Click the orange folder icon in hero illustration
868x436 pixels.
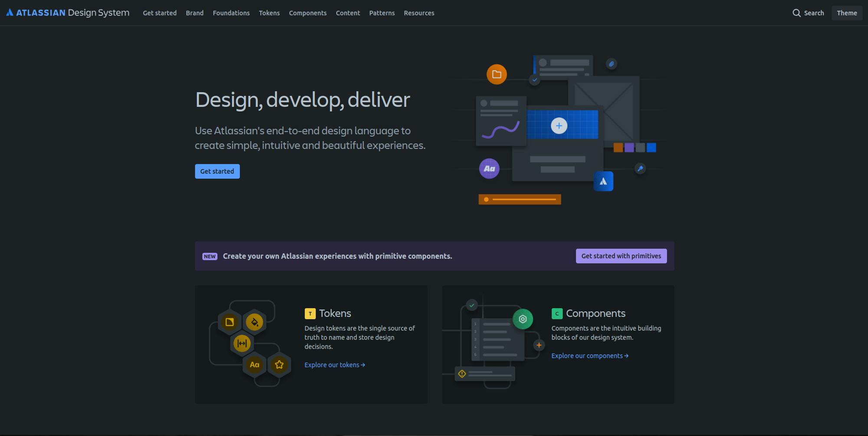pyautogui.click(x=496, y=74)
